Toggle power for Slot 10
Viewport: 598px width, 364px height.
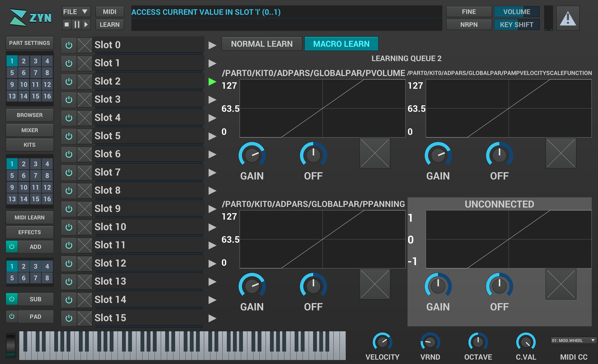coord(69,227)
